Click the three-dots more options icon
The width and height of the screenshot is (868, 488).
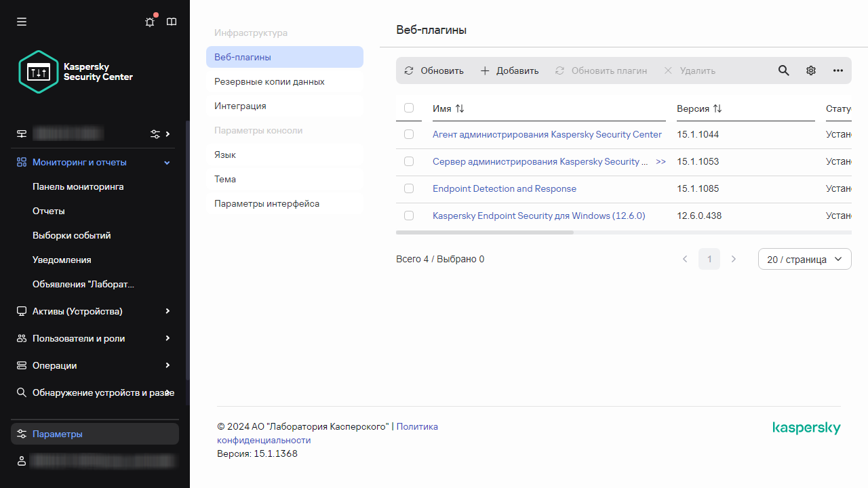837,70
